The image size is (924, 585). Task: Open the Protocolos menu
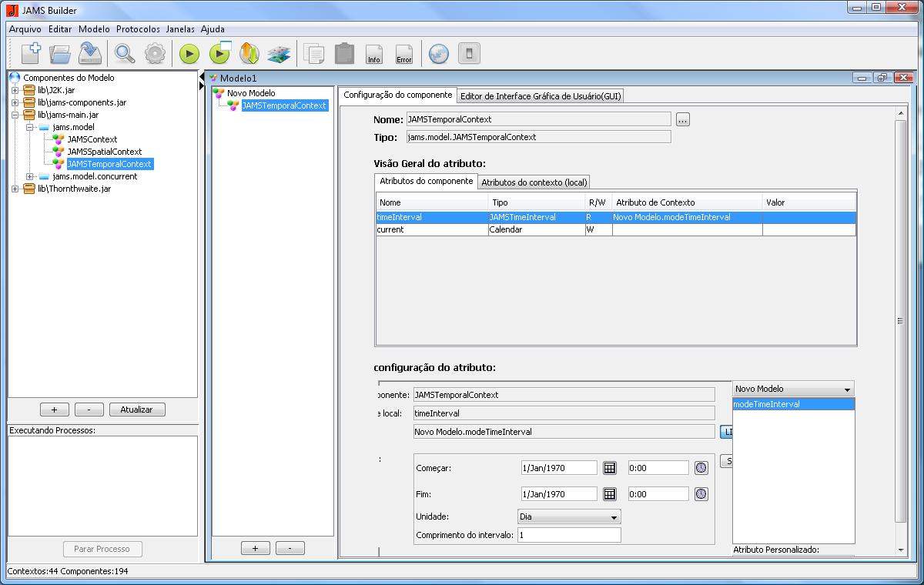point(138,28)
